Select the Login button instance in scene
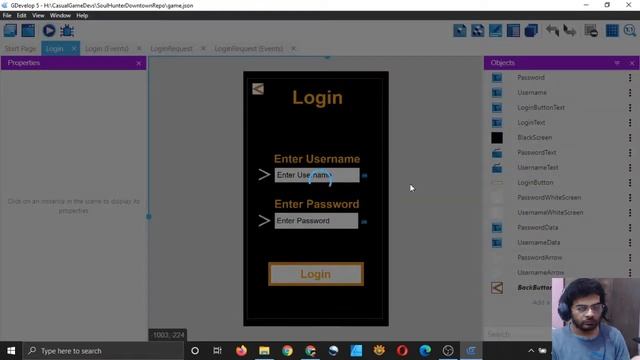Image resolution: width=640 pixels, height=360 pixels. tap(316, 274)
